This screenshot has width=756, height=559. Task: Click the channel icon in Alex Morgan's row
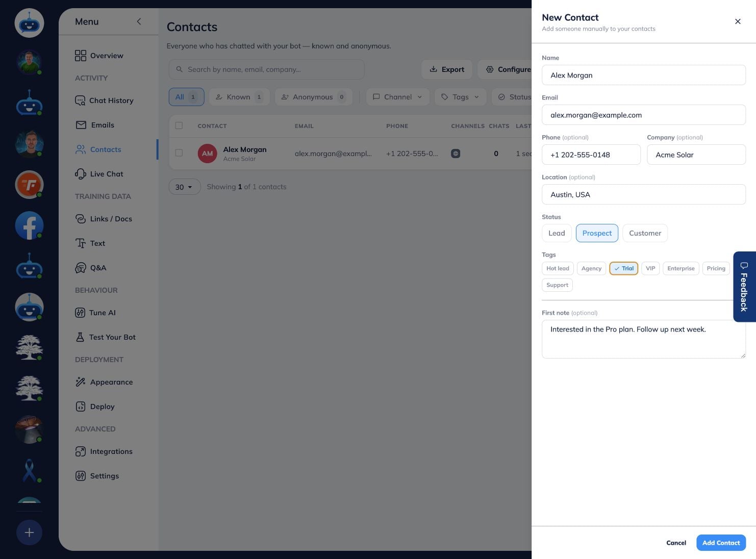[x=456, y=153]
